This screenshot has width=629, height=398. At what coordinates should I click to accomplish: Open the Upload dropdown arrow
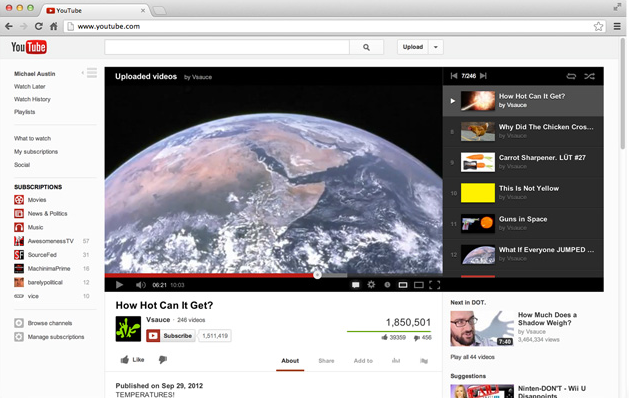(436, 47)
